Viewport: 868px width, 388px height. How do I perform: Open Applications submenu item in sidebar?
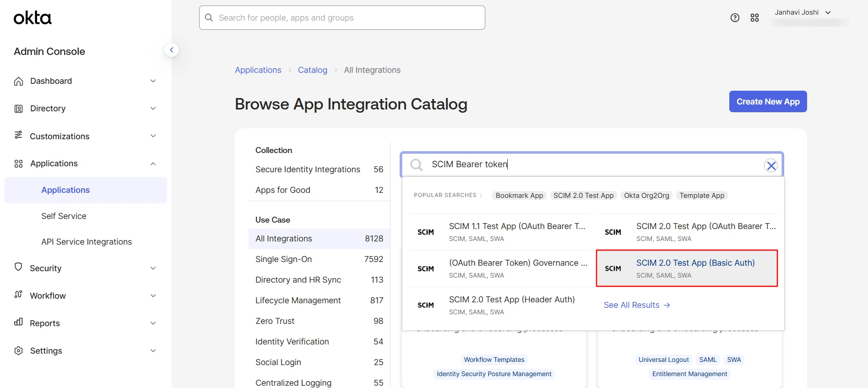click(x=86, y=190)
